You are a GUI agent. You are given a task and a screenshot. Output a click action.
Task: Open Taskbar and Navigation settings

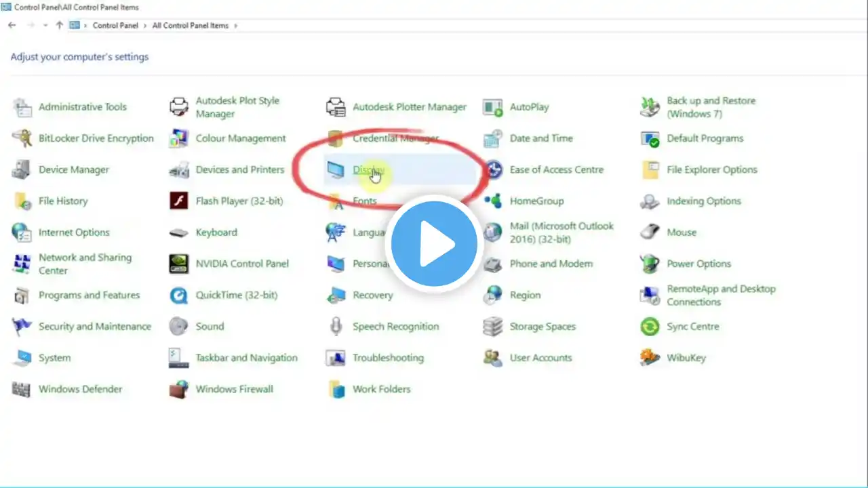coord(247,358)
